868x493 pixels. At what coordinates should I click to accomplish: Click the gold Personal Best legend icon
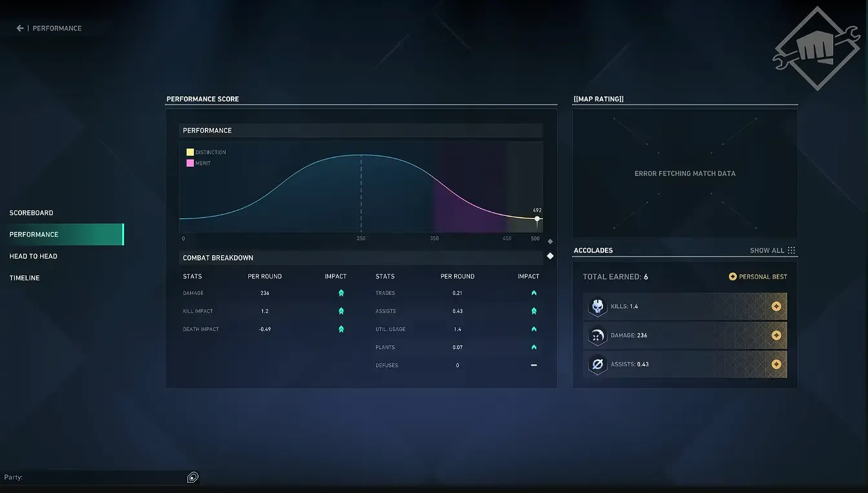732,277
